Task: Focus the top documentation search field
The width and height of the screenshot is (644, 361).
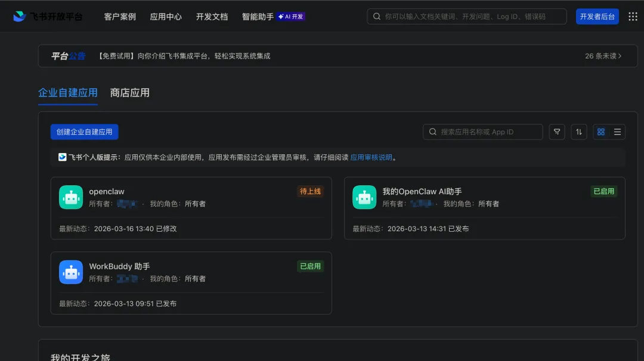Action: (x=467, y=17)
